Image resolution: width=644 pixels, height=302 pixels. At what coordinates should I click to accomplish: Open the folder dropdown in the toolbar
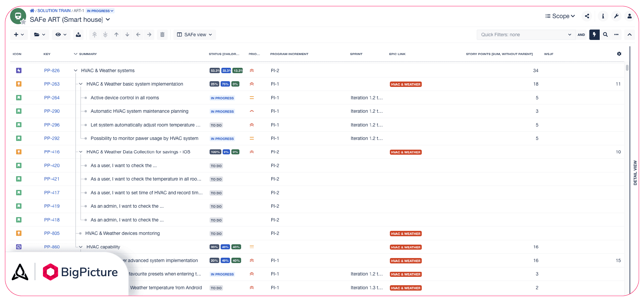click(40, 35)
